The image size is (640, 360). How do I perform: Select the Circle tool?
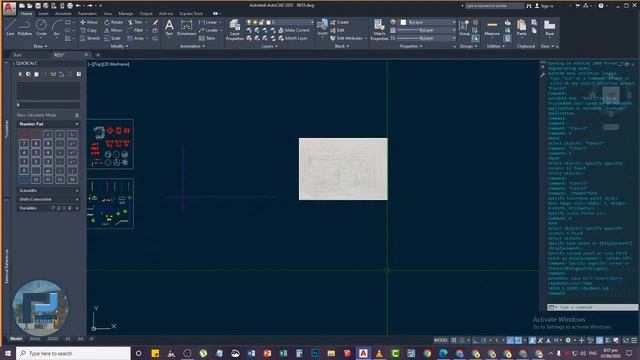pos(41,28)
